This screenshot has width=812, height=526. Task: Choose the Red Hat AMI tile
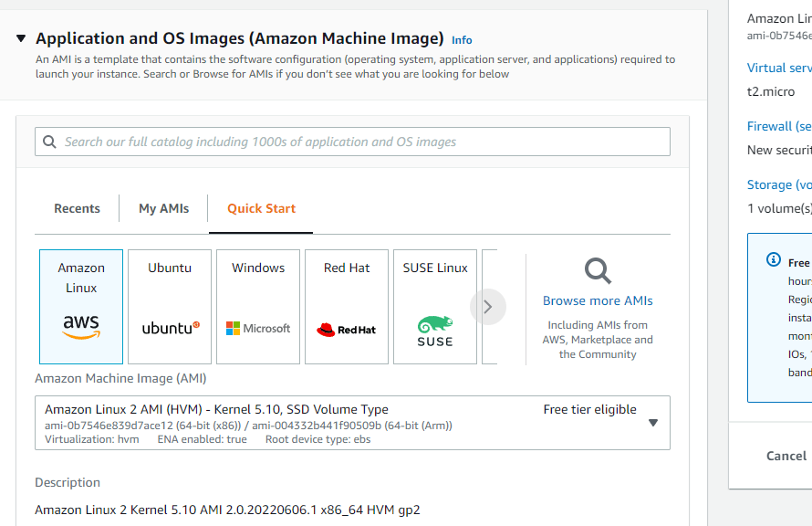coord(347,307)
